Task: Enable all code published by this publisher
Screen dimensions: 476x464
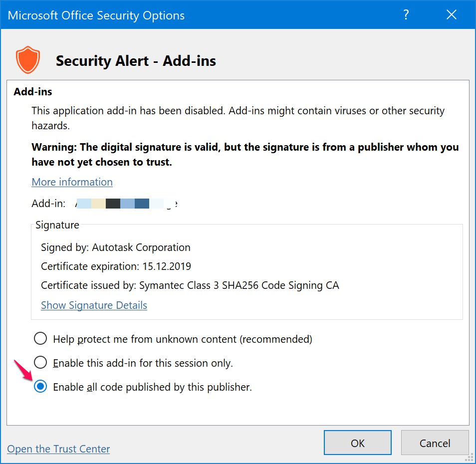Action: [x=40, y=386]
